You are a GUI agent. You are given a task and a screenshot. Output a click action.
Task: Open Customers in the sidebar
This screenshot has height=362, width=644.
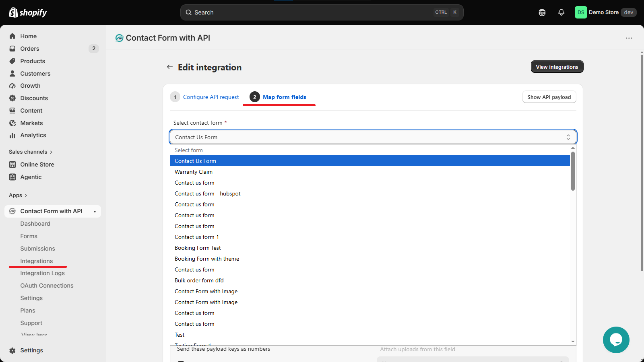(35, 74)
